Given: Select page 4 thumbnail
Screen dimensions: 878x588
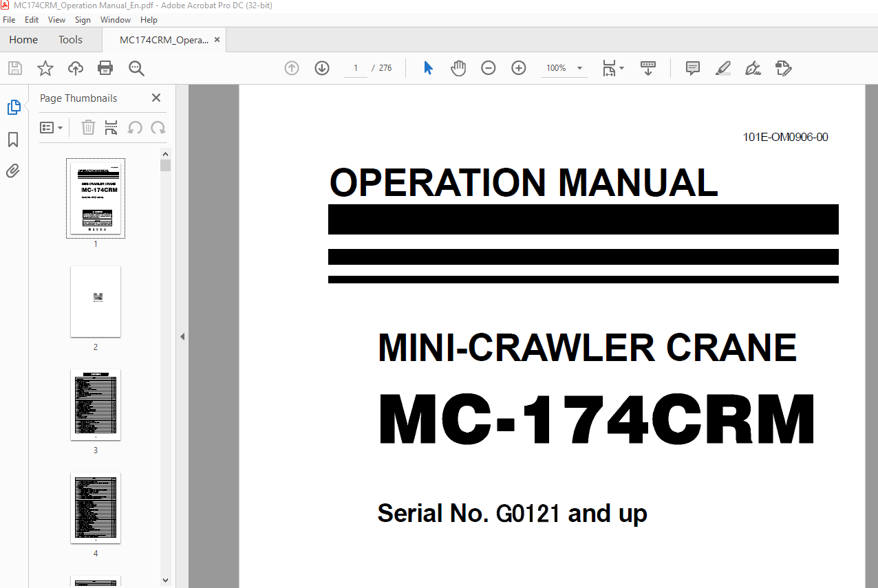Looking at the screenshot, I should pos(96,508).
